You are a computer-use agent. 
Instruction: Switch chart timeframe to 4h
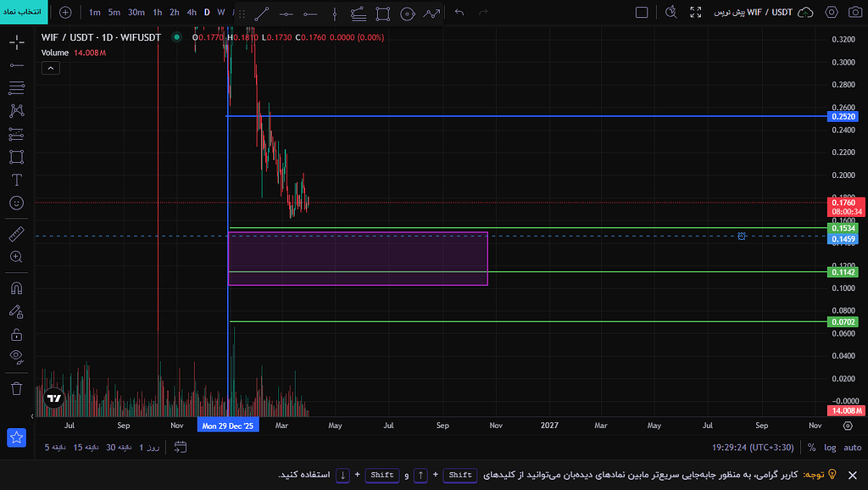(192, 12)
